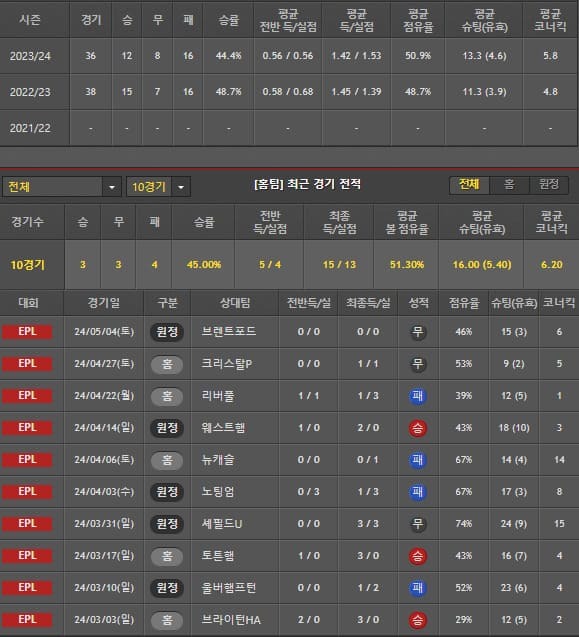Click EPL badge for 24/05/04 match

(27, 332)
